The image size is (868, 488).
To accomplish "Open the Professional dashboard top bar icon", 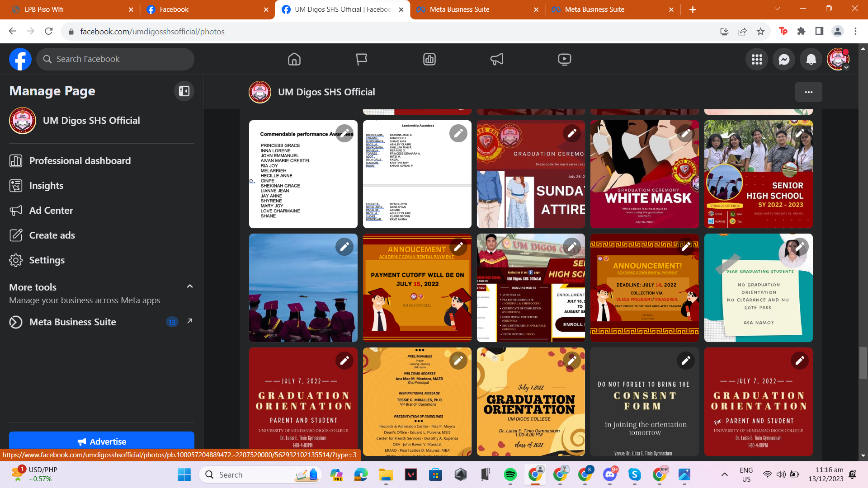I will pyautogui.click(x=429, y=59).
